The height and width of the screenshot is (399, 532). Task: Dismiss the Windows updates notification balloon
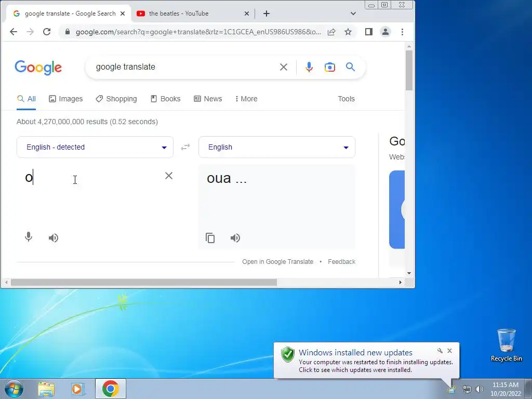(x=449, y=351)
